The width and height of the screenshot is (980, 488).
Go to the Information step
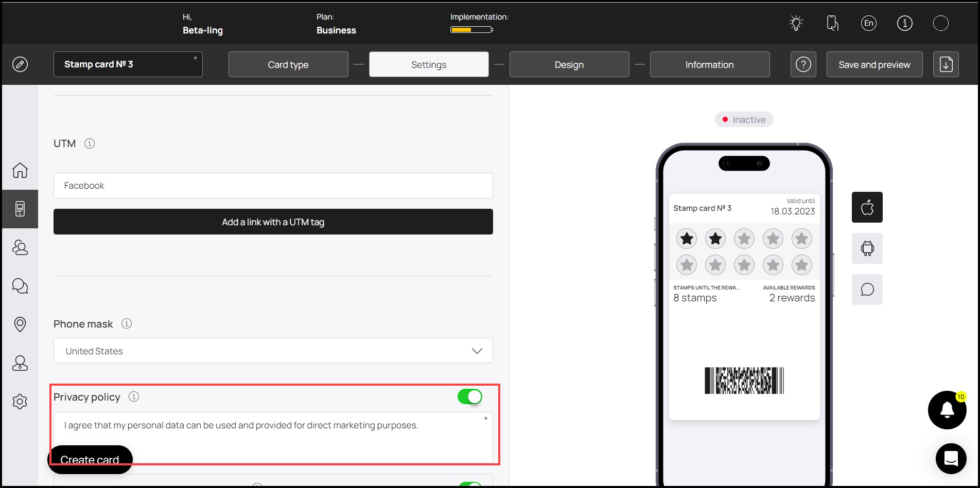pyautogui.click(x=710, y=64)
